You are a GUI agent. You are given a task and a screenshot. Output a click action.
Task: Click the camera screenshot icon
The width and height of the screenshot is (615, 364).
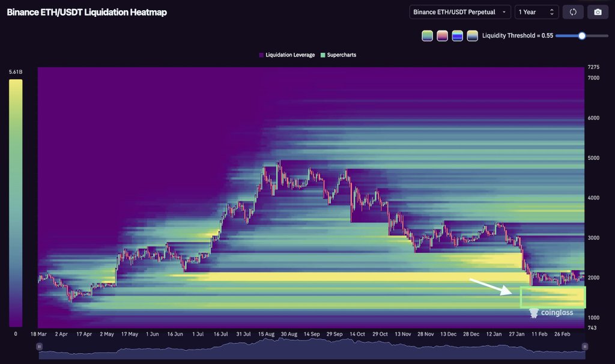click(598, 12)
